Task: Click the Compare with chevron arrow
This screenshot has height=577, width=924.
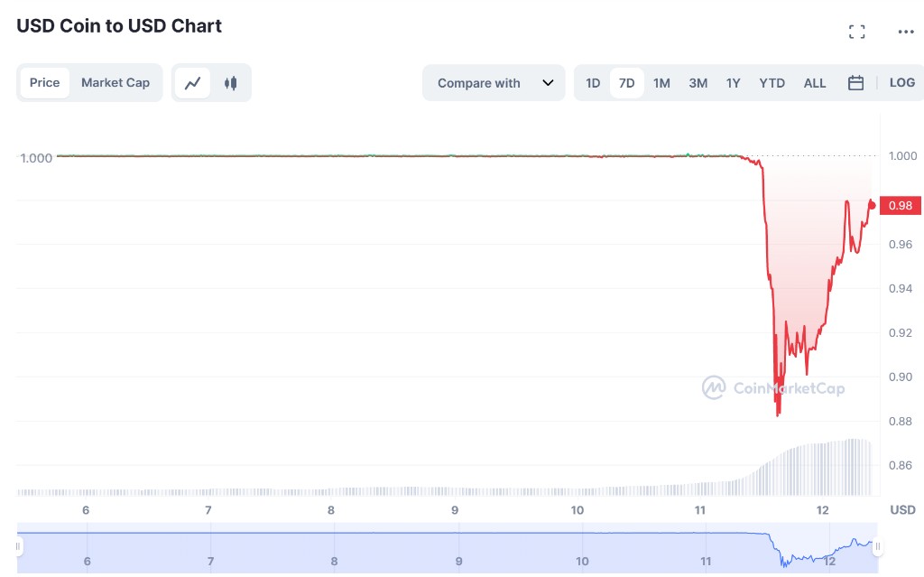Action: click(548, 83)
